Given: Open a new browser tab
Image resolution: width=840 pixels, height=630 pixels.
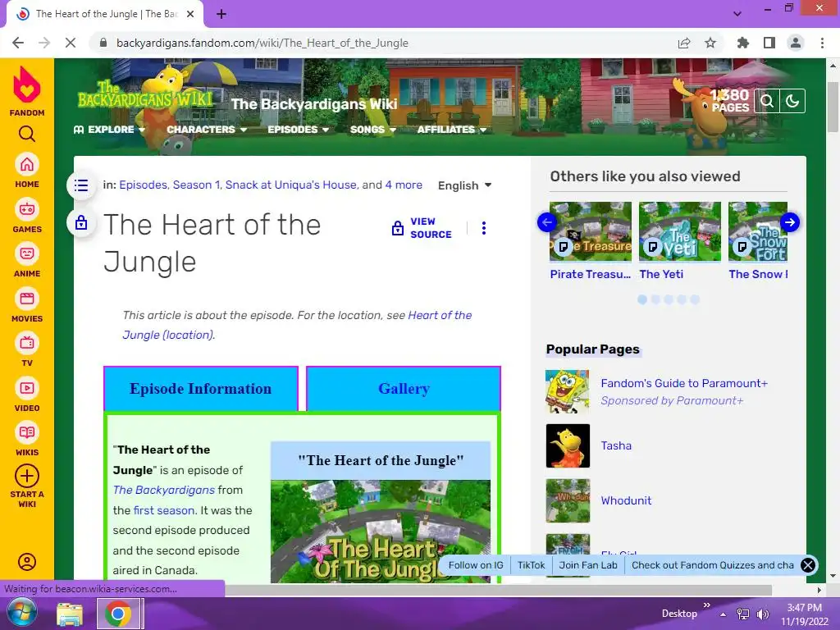Looking at the screenshot, I should coord(221,14).
